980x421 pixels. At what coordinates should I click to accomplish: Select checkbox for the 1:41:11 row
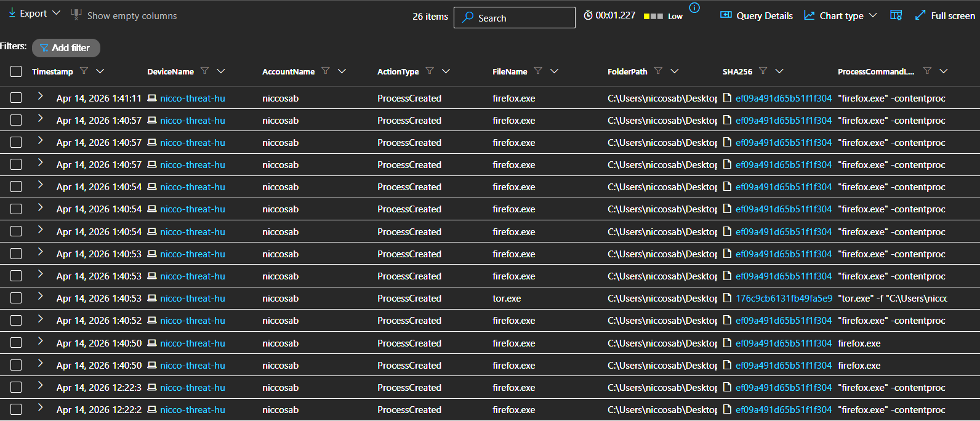[x=16, y=98]
